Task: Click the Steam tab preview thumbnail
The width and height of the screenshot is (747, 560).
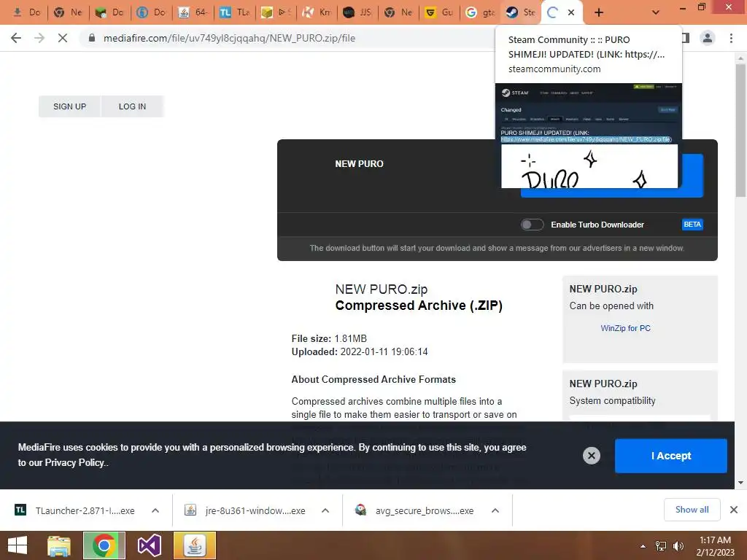Action: click(x=589, y=136)
